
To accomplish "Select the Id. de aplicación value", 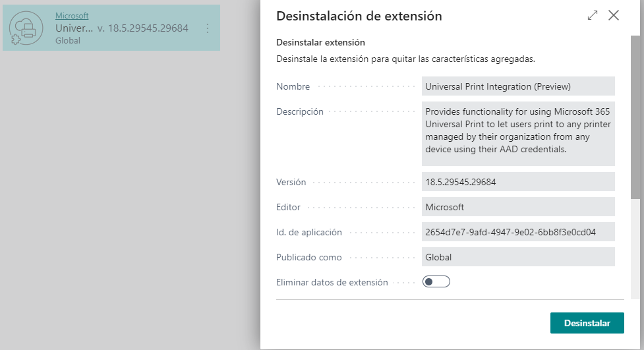I will 518,232.
